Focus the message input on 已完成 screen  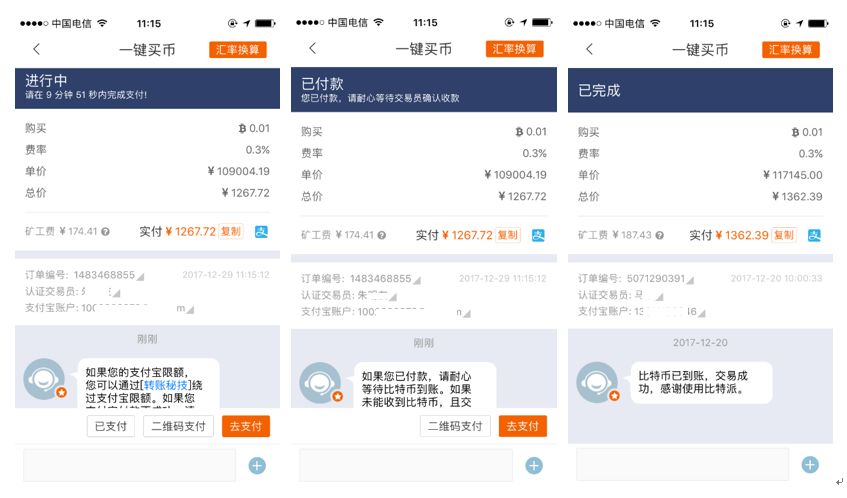[x=682, y=465]
